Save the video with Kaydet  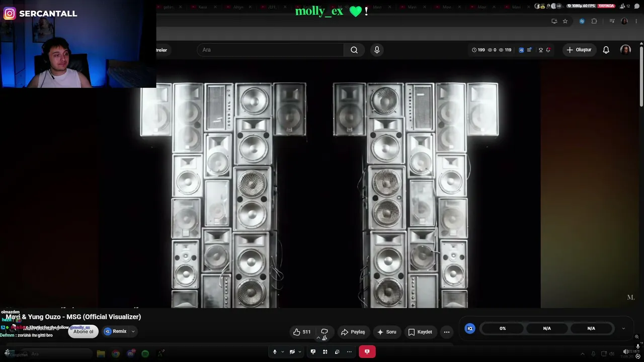point(420,332)
